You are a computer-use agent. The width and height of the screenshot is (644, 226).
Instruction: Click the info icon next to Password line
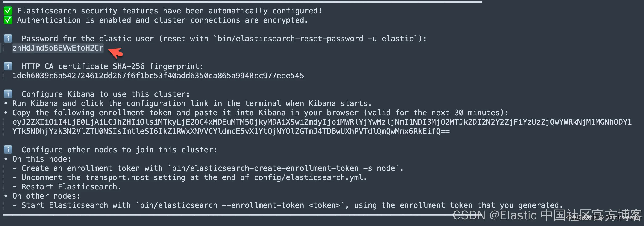(8, 39)
